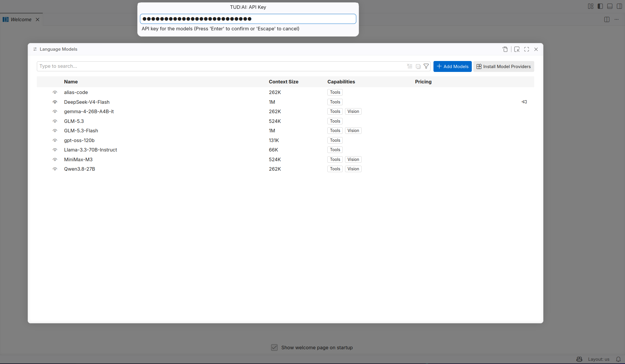Click the filter funnel icon in search box
The image size is (625, 364).
pos(426,66)
